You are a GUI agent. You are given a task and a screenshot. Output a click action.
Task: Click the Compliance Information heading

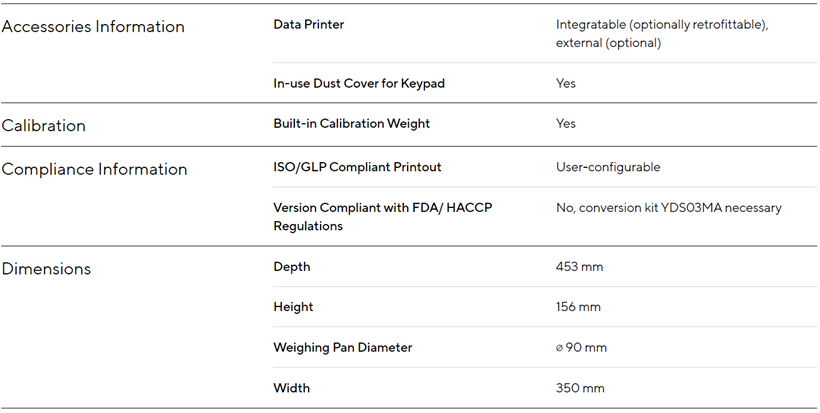94,170
